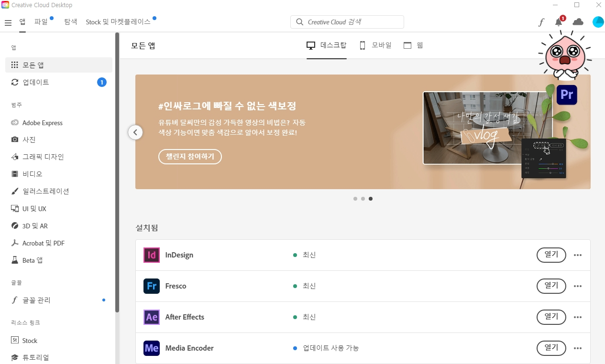Click the 설치됨 section heading
The height and width of the screenshot is (364, 605).
click(x=147, y=228)
